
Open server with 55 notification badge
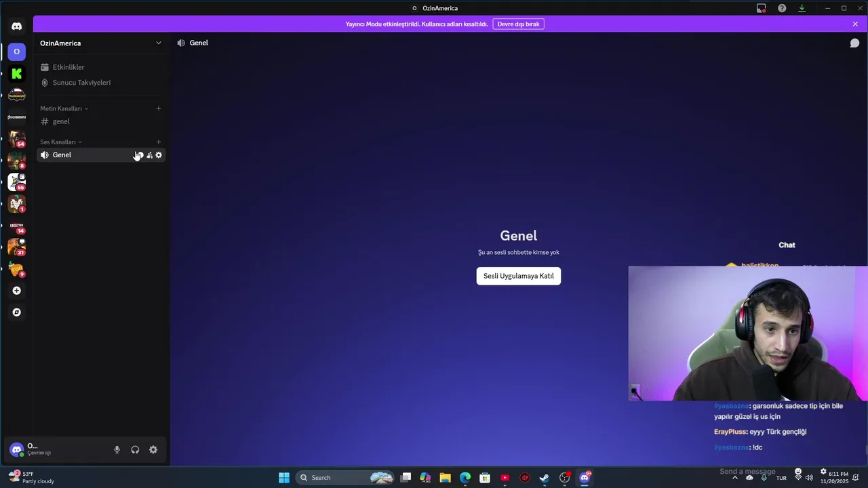pyautogui.click(x=17, y=182)
